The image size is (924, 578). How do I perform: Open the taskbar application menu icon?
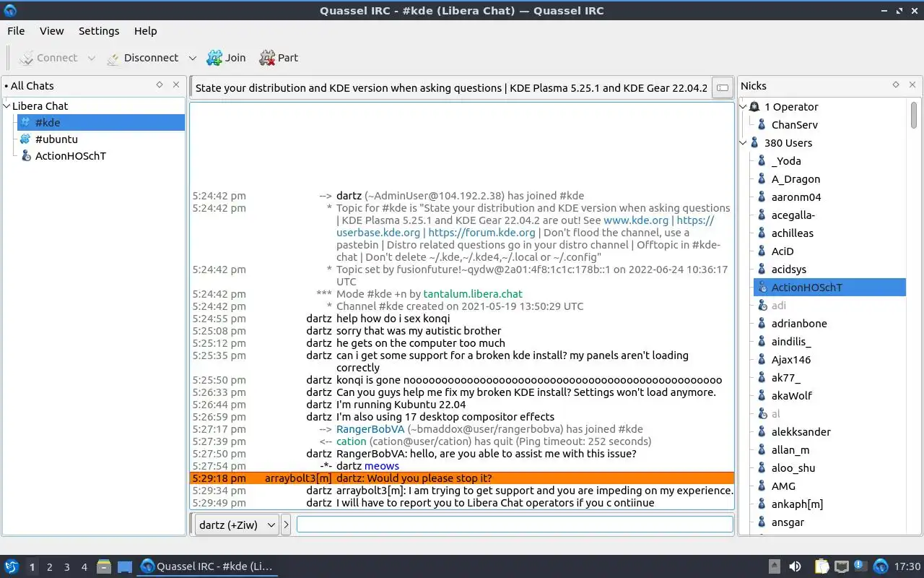(12, 567)
